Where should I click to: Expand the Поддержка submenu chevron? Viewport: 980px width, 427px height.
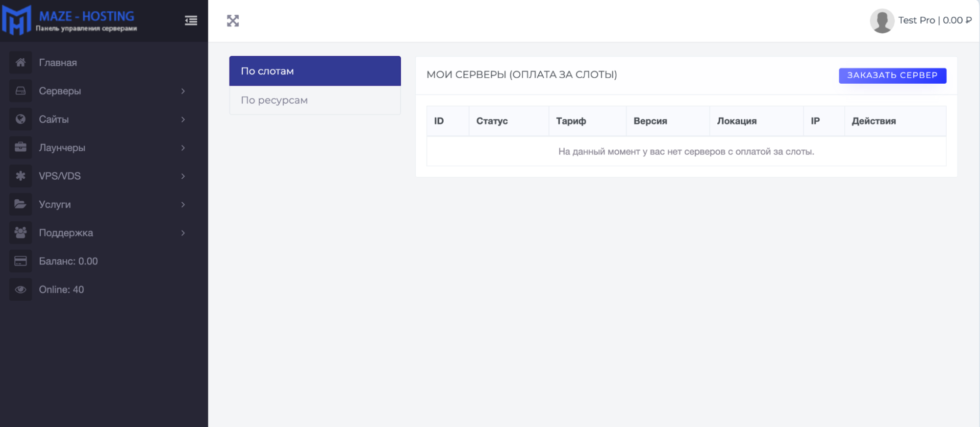[x=183, y=233]
